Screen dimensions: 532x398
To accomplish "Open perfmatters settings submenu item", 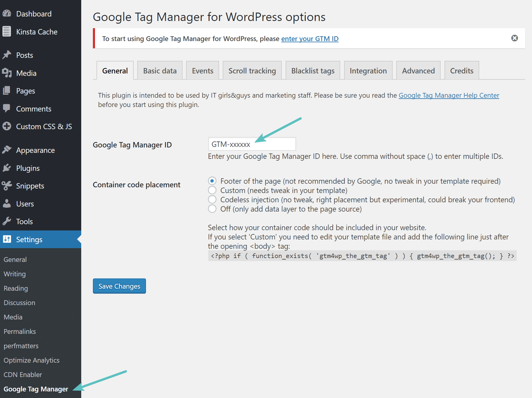I will 21,346.
